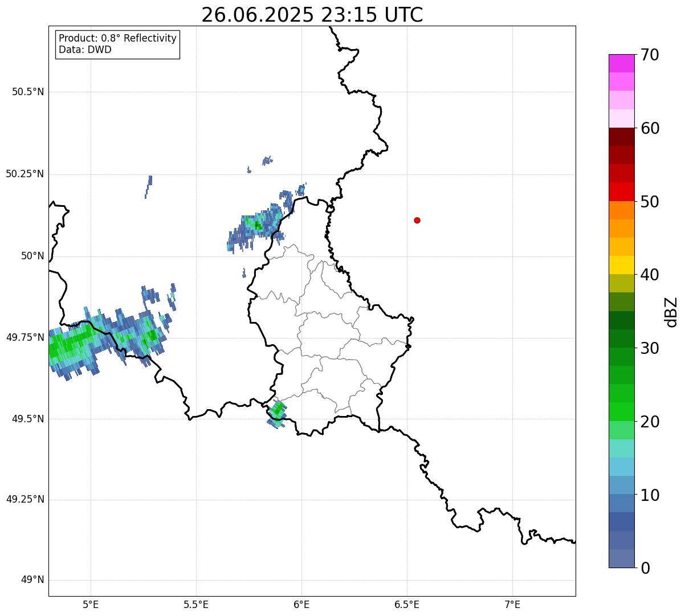685x616 pixels.
Task: Click the latitude label 49.75°N
Action: pyautogui.click(x=25, y=337)
